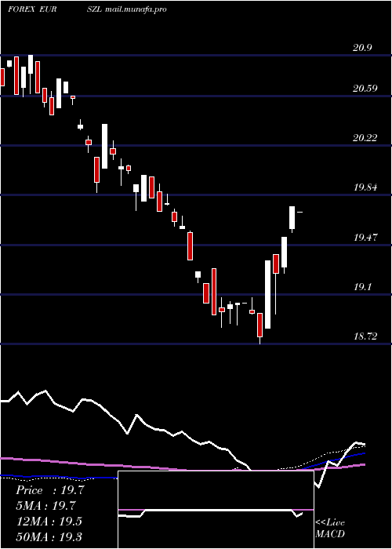
Task: Click the 20.59 price level label
Action: pos(365,88)
